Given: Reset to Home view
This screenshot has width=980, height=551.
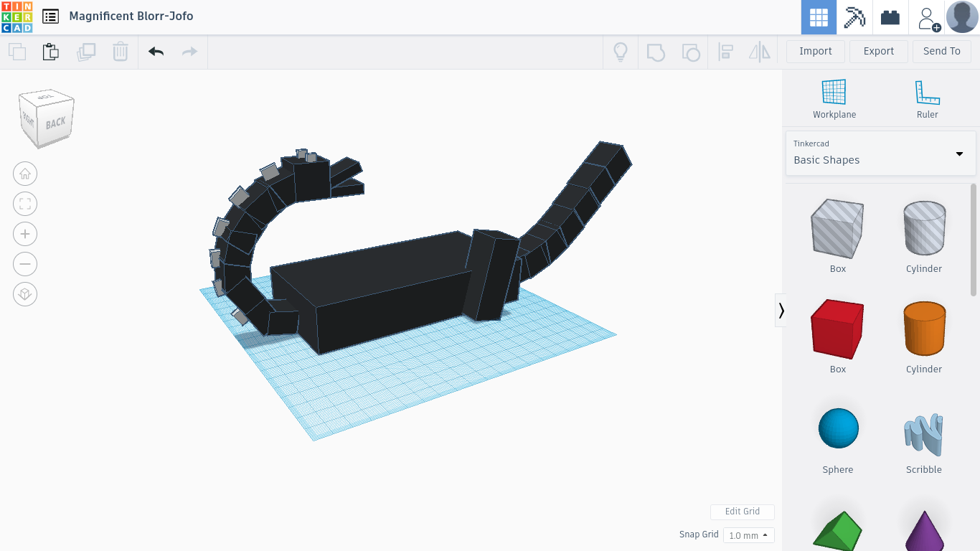Looking at the screenshot, I should (25, 174).
